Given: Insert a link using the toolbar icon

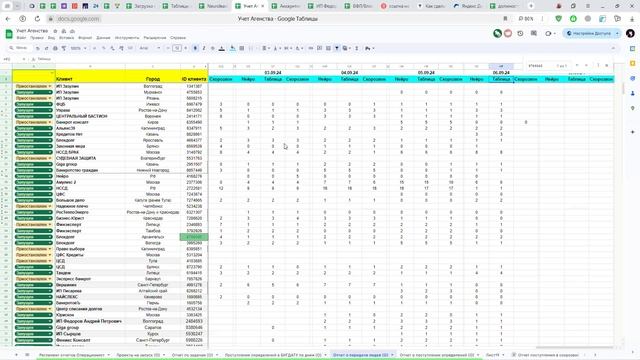Looking at the screenshot, I should pos(311,48).
